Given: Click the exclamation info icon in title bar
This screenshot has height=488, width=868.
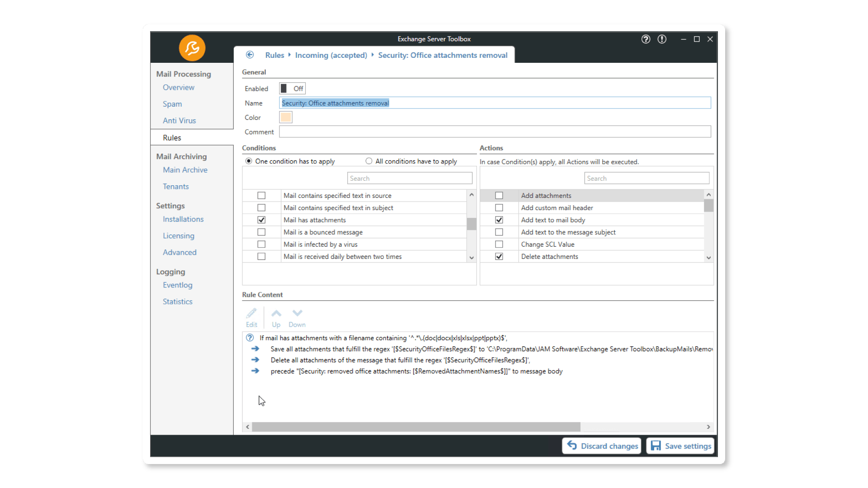Looking at the screenshot, I should tap(662, 39).
